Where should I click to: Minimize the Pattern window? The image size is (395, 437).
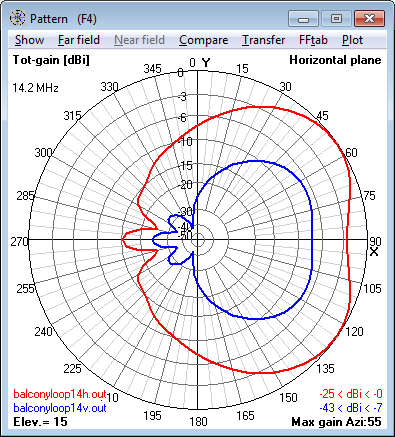click(x=303, y=18)
